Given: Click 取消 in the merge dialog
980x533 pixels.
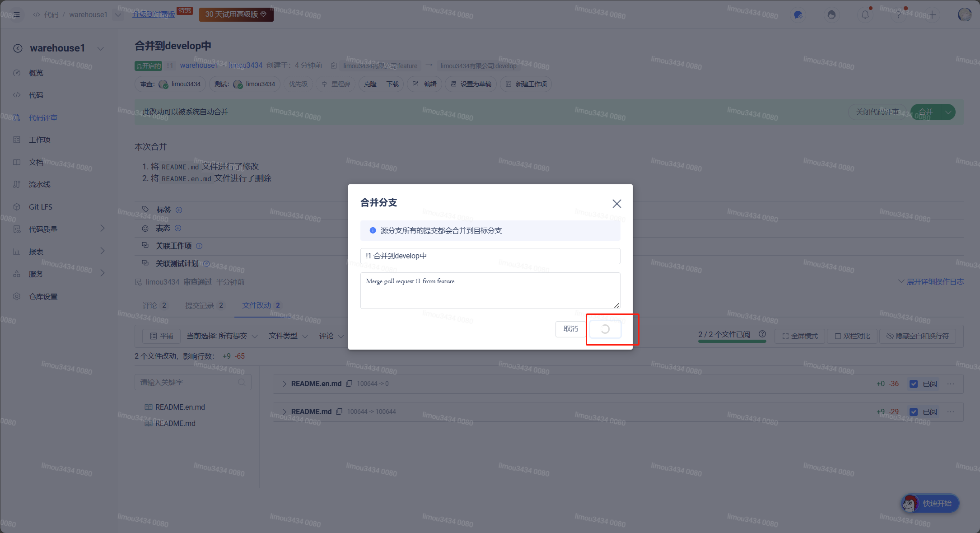Looking at the screenshot, I should [570, 329].
